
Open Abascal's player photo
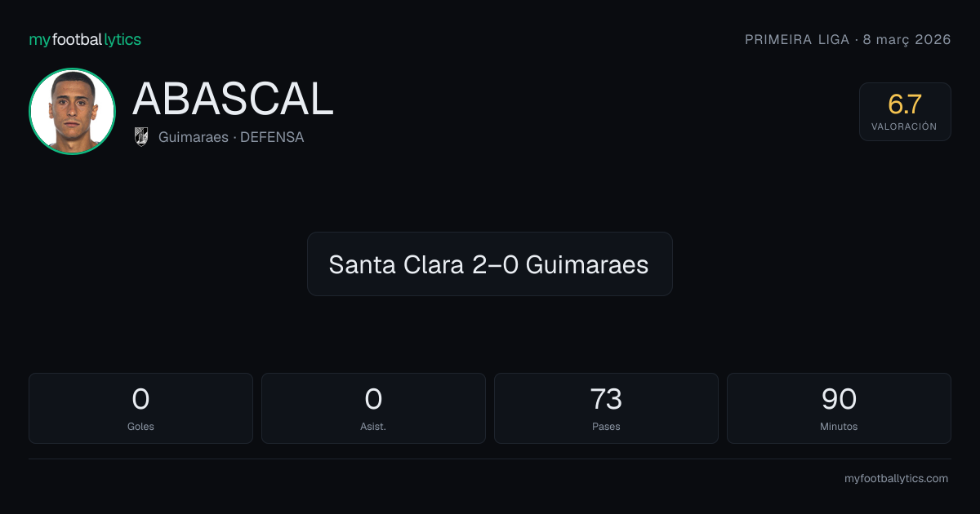[x=72, y=112]
